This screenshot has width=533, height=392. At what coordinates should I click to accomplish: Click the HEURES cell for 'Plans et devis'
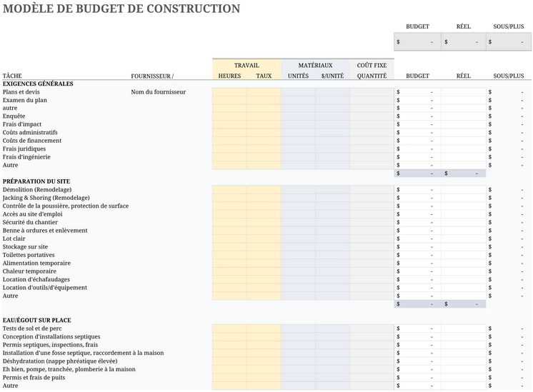229,91
